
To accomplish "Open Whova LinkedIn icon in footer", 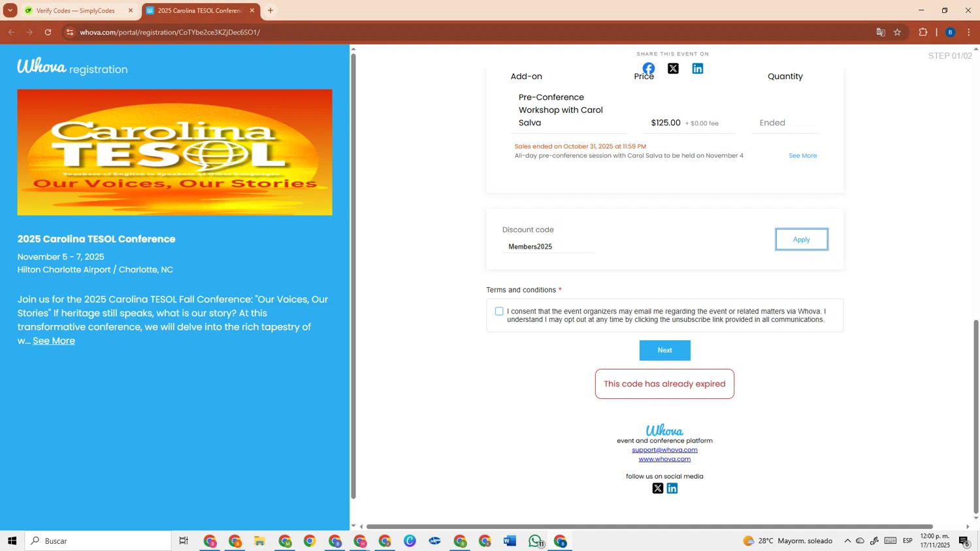I will tap(672, 488).
